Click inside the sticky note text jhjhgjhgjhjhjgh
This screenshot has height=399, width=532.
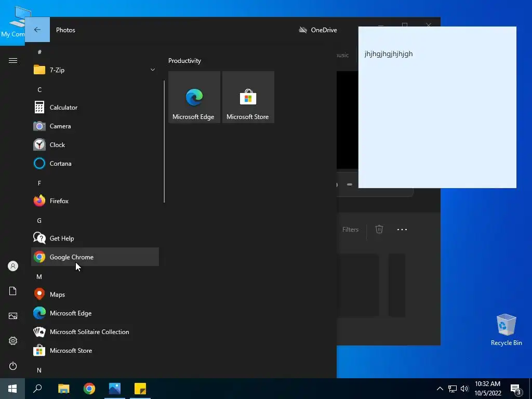point(389,54)
